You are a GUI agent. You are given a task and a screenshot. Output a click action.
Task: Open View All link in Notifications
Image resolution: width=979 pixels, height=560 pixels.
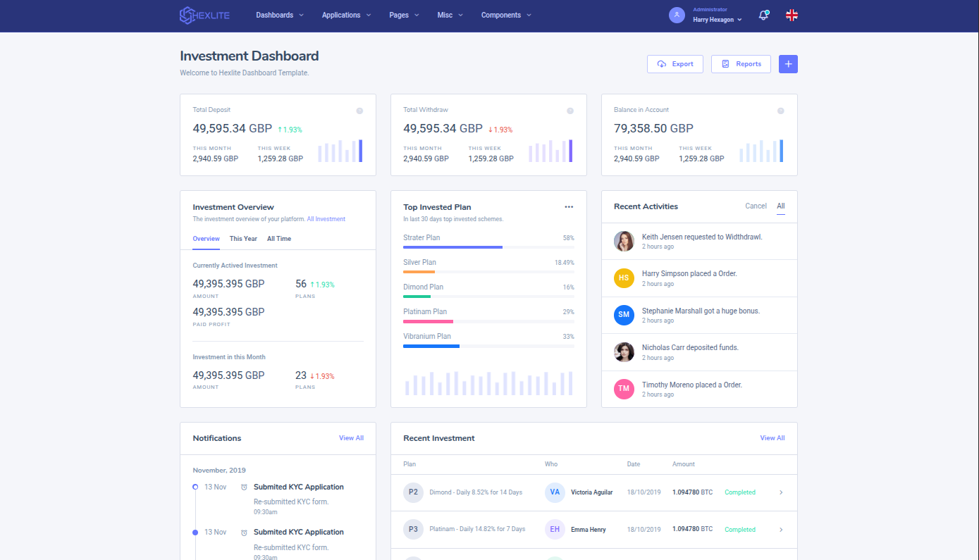351,438
